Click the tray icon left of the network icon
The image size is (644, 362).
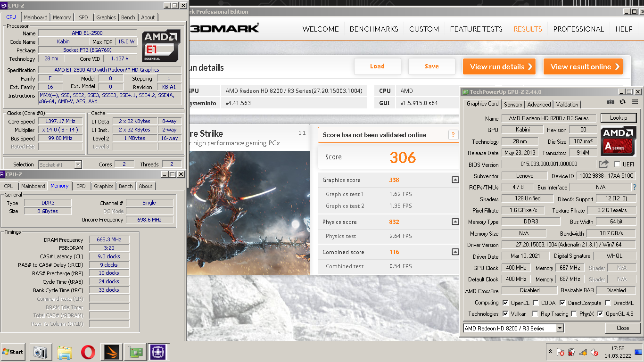571,352
